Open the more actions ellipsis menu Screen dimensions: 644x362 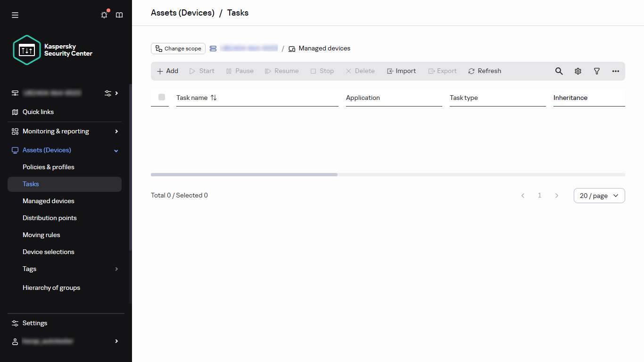tap(616, 71)
